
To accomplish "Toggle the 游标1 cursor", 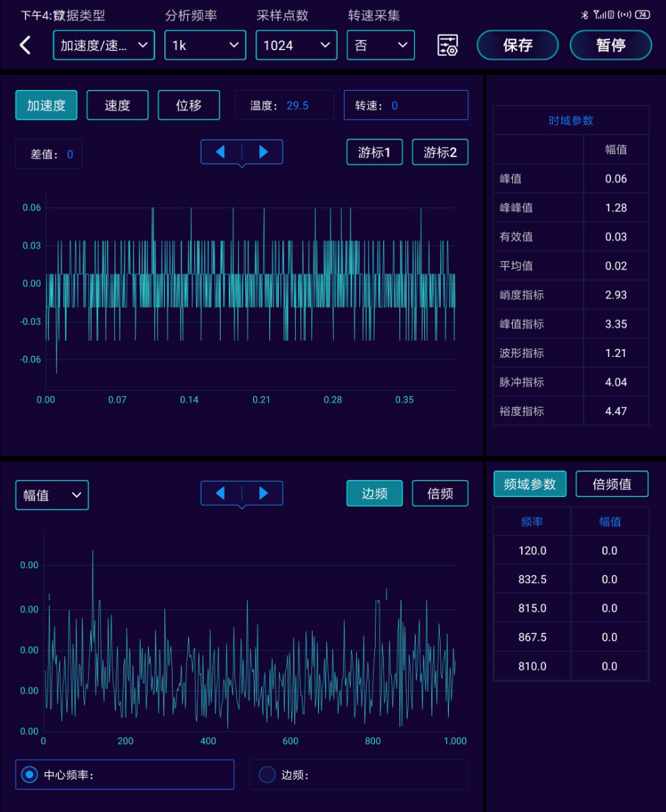I will pos(374,152).
